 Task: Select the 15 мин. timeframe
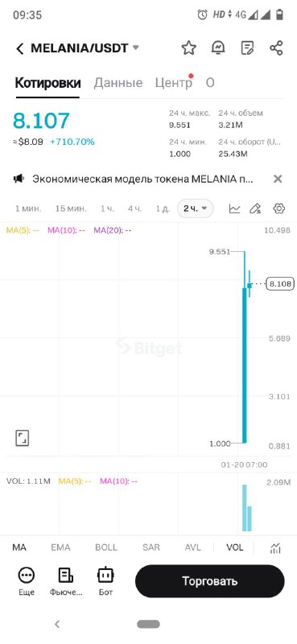tap(71, 208)
